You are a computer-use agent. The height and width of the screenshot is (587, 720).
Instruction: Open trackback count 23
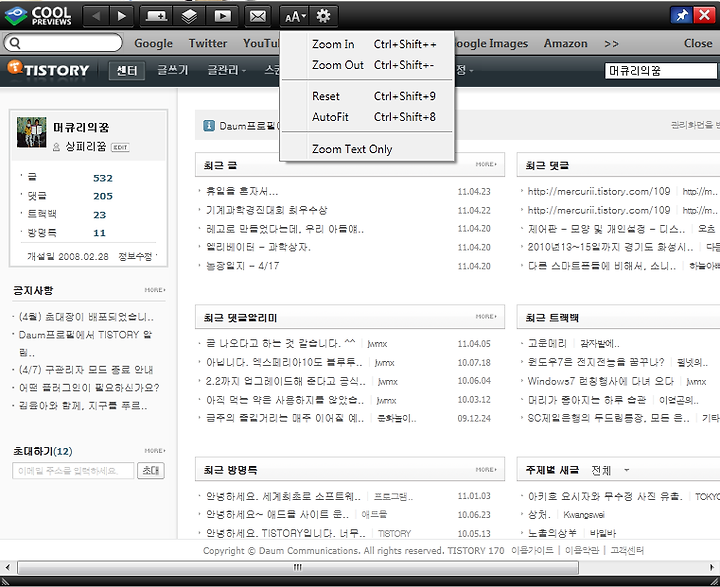100,215
